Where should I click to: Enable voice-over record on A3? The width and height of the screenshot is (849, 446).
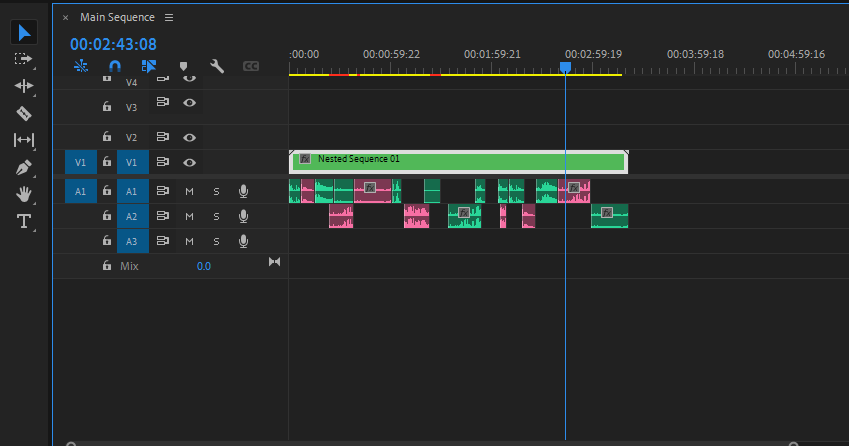click(x=244, y=241)
